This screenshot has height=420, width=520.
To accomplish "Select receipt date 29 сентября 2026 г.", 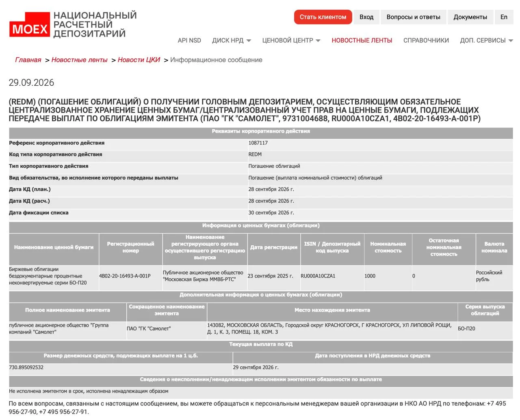I will (256, 367).
